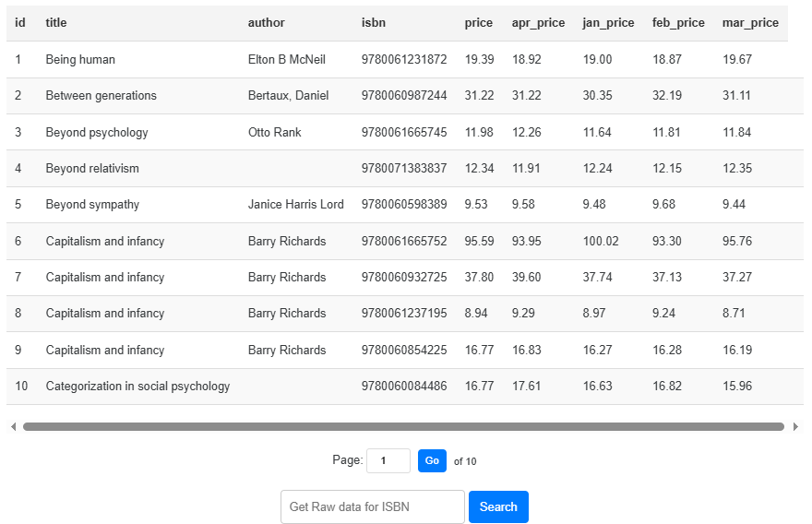Click the jan_price column header
812x524 pixels.
pyautogui.click(x=608, y=23)
